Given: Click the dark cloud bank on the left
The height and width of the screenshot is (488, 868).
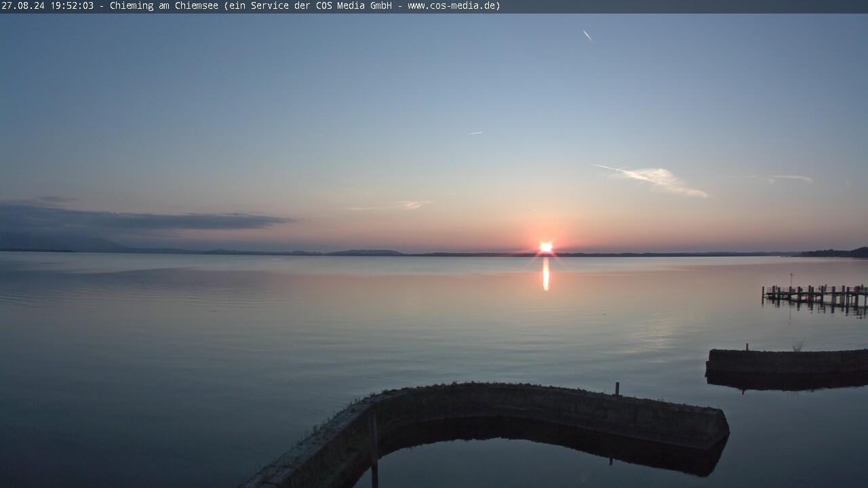Looking at the screenshot, I should click(x=136, y=220).
